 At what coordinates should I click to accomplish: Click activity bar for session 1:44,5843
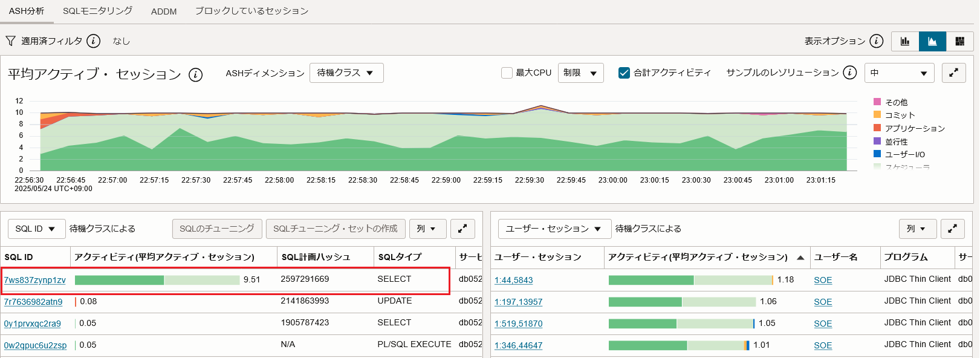click(x=691, y=280)
